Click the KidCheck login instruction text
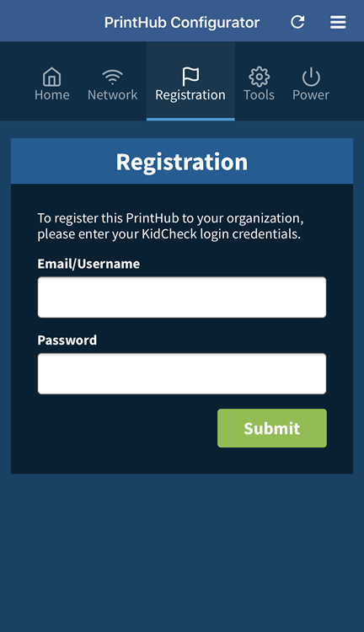Screen dimensions: 364x632 (x=170, y=226)
